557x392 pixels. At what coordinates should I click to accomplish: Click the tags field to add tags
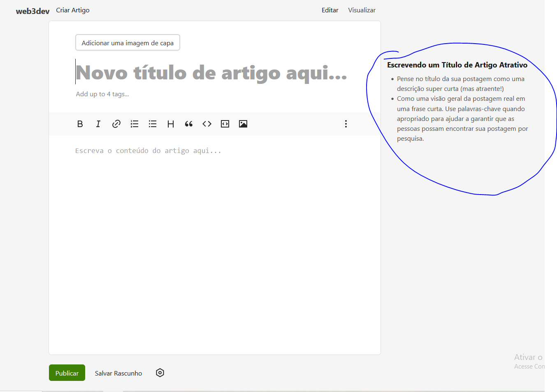(x=102, y=94)
